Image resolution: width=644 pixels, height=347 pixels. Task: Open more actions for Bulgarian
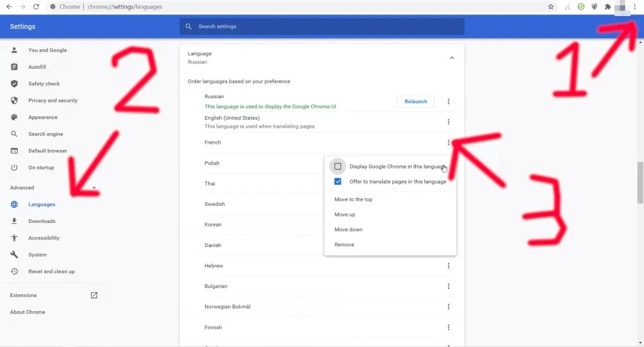coord(449,286)
